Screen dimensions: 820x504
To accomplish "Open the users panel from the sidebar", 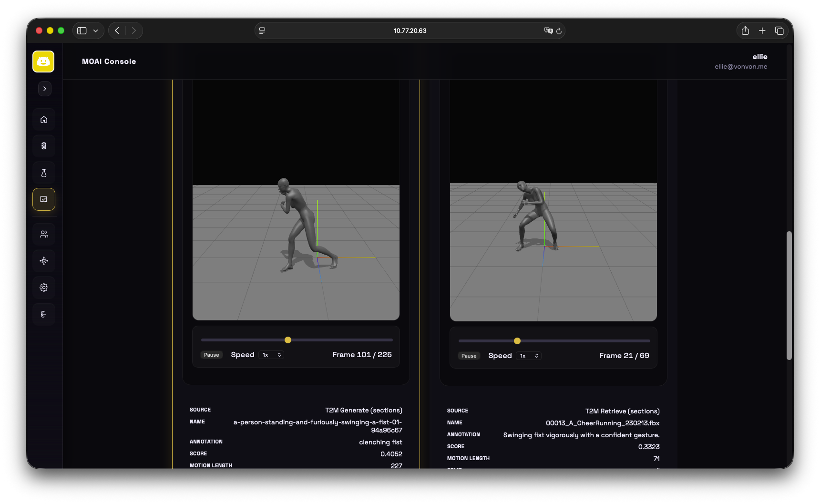I will pyautogui.click(x=43, y=234).
